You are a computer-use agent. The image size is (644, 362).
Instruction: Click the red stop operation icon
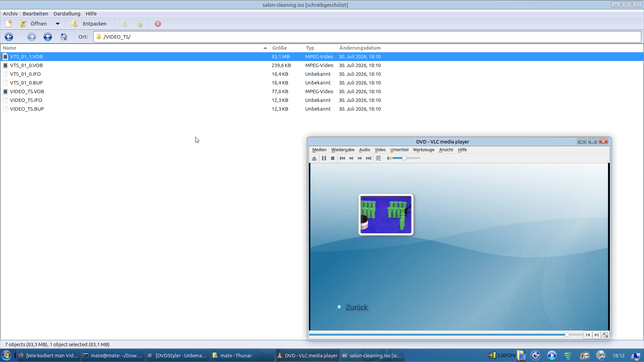tap(158, 24)
